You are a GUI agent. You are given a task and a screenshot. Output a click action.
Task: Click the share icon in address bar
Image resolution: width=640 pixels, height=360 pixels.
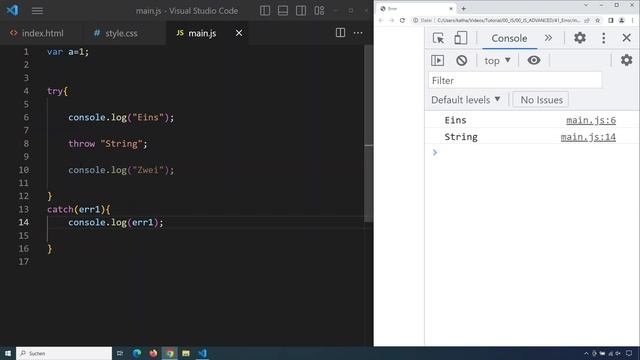pyautogui.click(x=587, y=20)
